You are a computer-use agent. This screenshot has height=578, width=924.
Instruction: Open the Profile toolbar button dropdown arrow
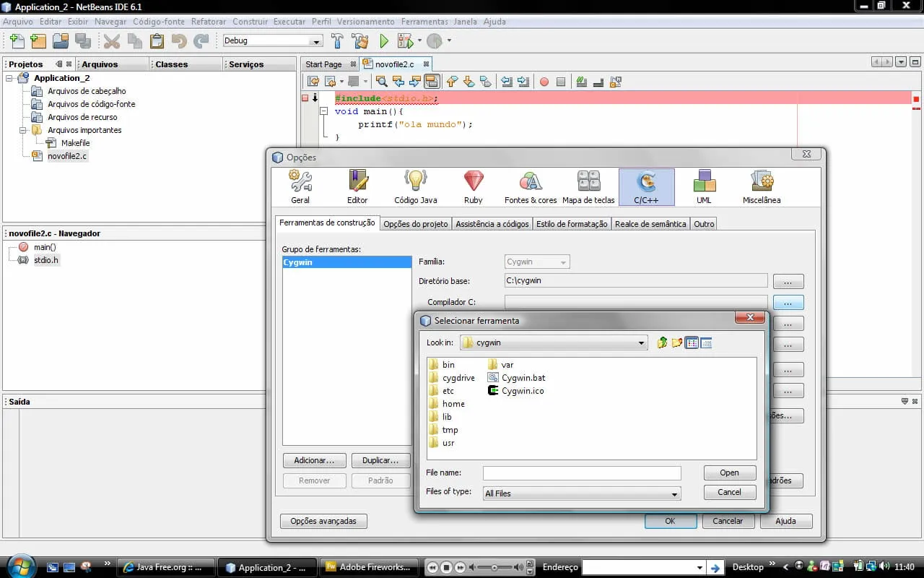pos(449,40)
